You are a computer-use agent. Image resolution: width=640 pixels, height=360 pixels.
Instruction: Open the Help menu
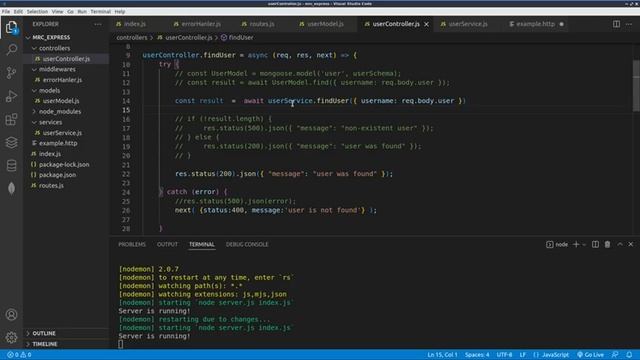point(120,11)
